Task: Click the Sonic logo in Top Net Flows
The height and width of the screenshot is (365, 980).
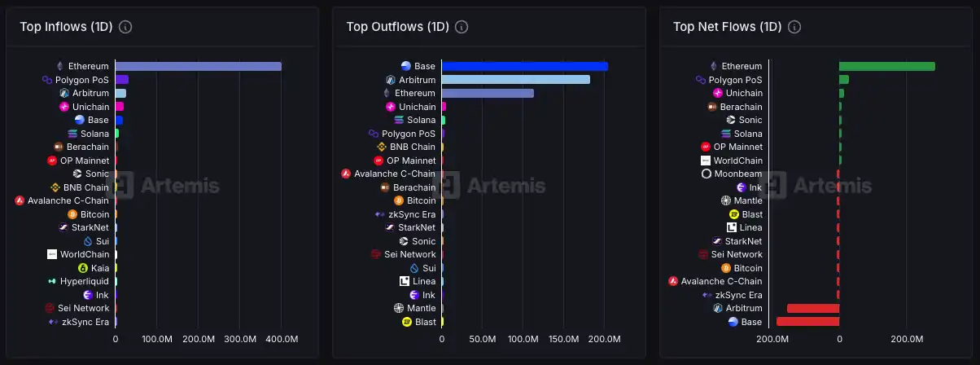Action: tap(731, 120)
